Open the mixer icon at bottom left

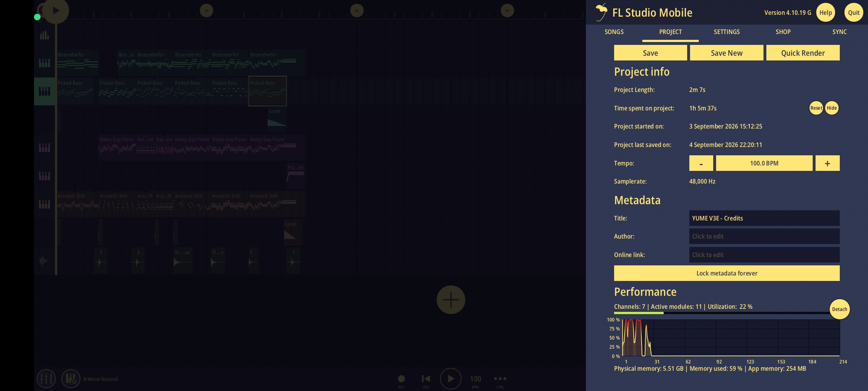point(46,379)
